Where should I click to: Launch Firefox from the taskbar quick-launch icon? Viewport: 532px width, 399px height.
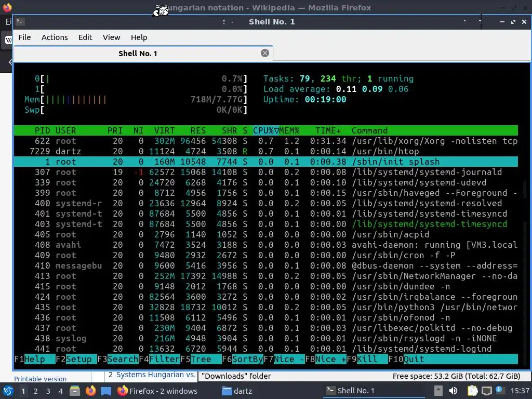[90, 391]
